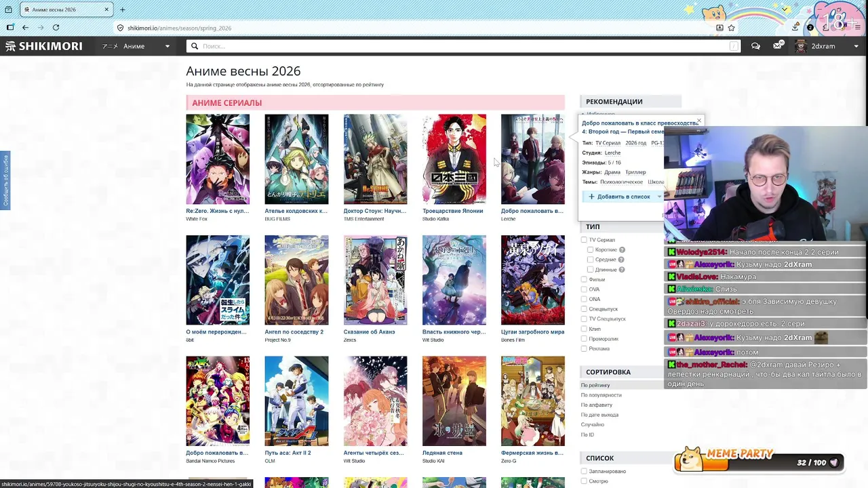Screen dimensions: 868x488
Task: Sort by Случайно
Action: 593,424
